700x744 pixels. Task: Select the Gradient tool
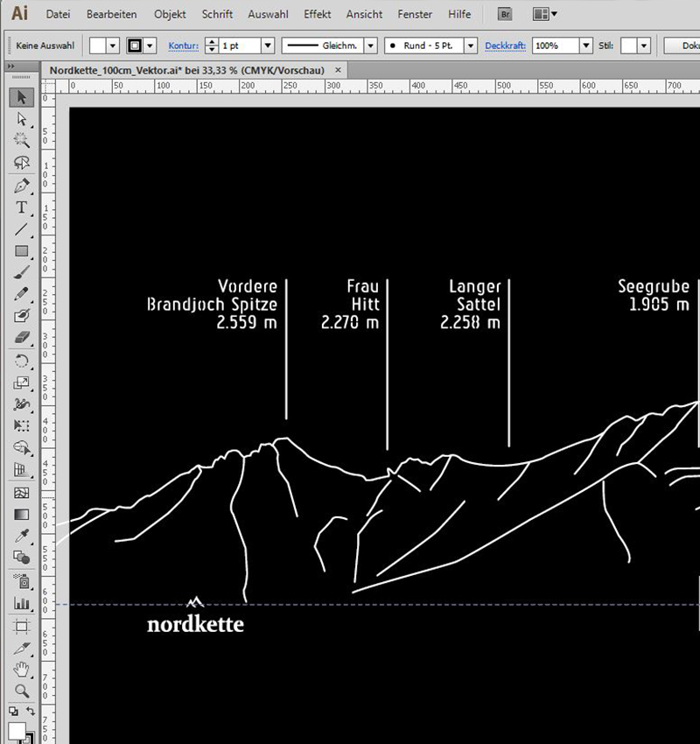(21, 515)
